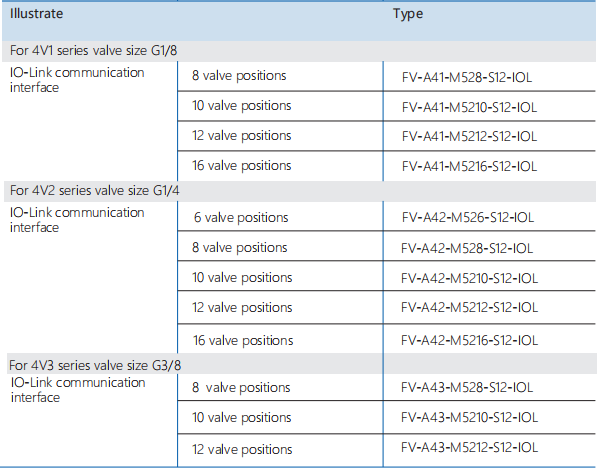Select type FV-A41-M528-S12-IOL
The width and height of the screenshot is (597, 469).
pyautogui.click(x=467, y=77)
